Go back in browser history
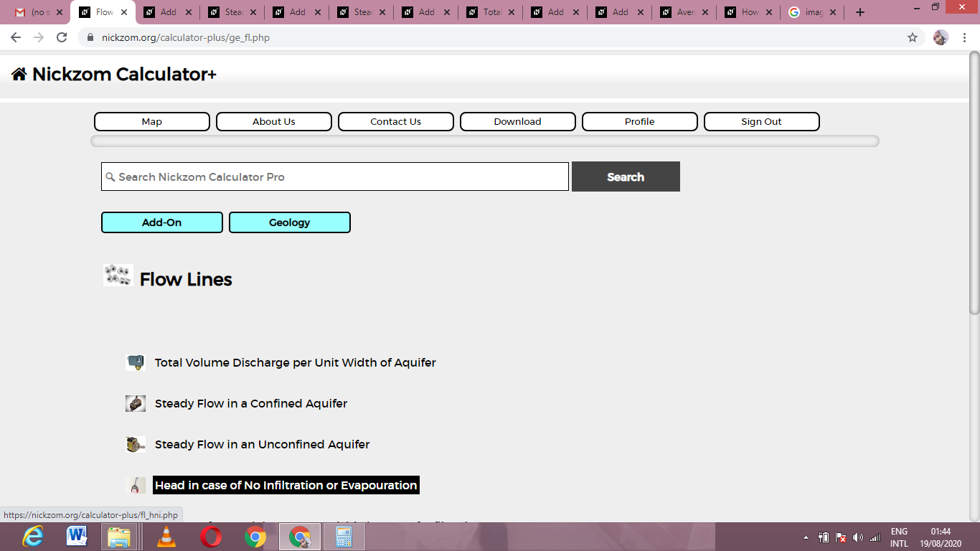Image resolution: width=980 pixels, height=551 pixels. pos(16,37)
